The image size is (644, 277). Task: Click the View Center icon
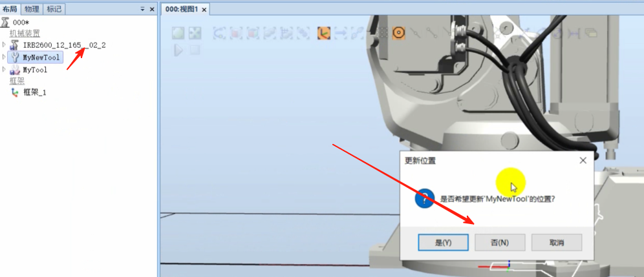195,33
